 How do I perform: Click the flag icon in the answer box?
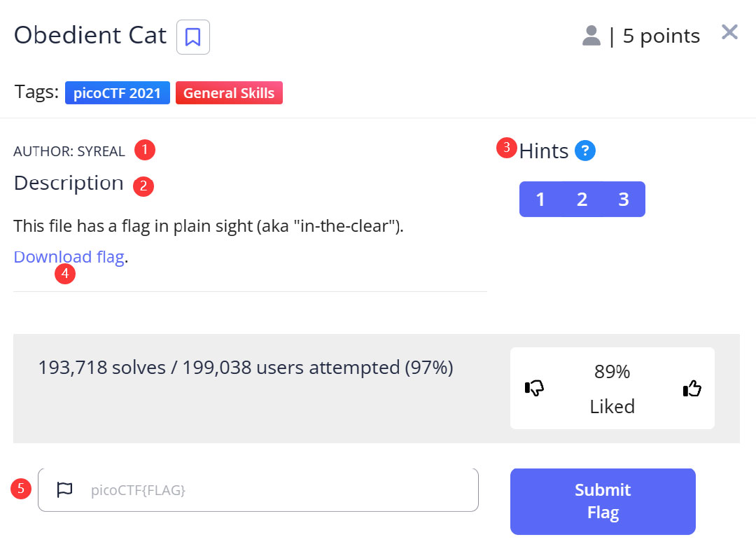64,489
